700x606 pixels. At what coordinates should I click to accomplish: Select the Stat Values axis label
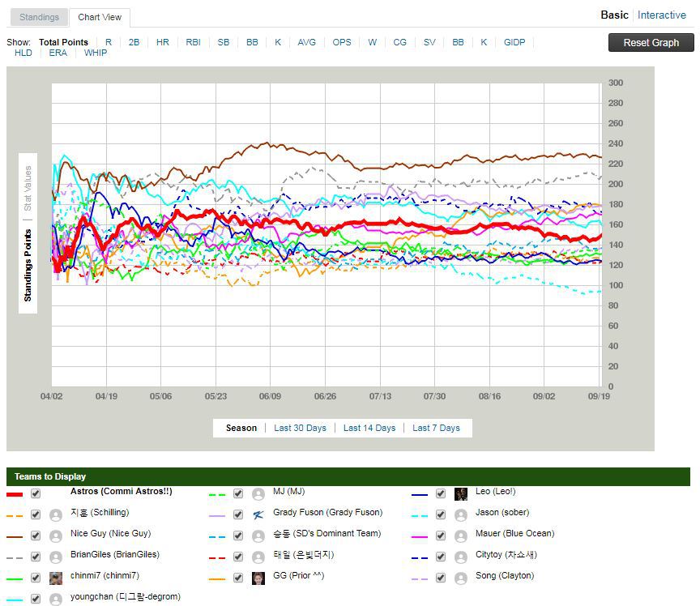[x=28, y=189]
